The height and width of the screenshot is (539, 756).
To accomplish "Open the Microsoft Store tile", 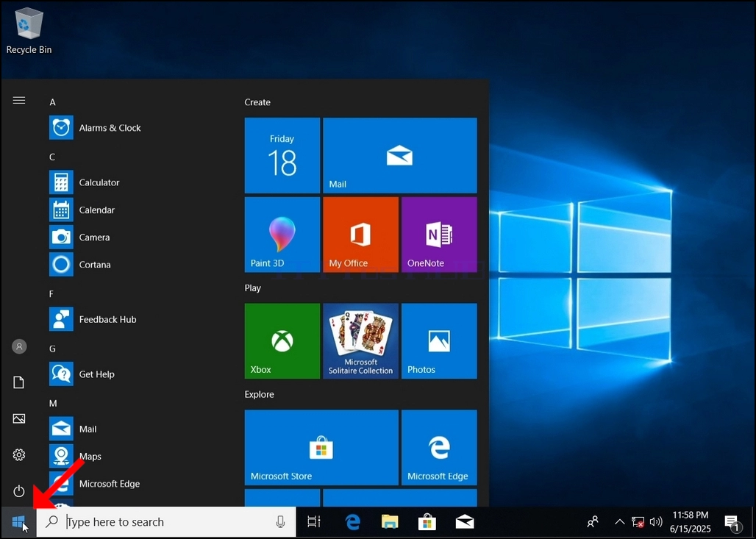I will [321, 447].
